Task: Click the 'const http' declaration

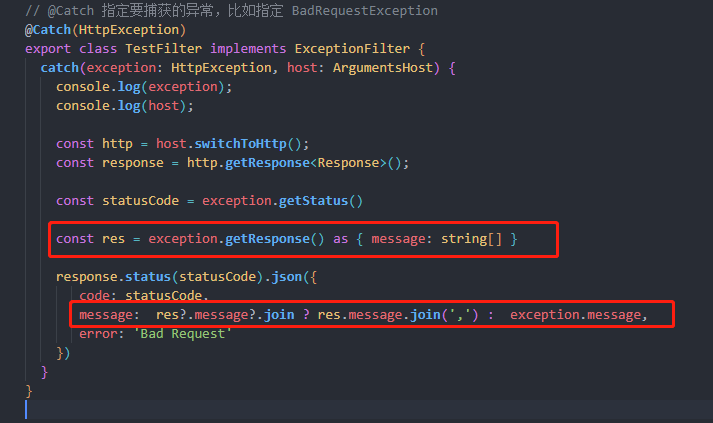Action: pos(94,144)
